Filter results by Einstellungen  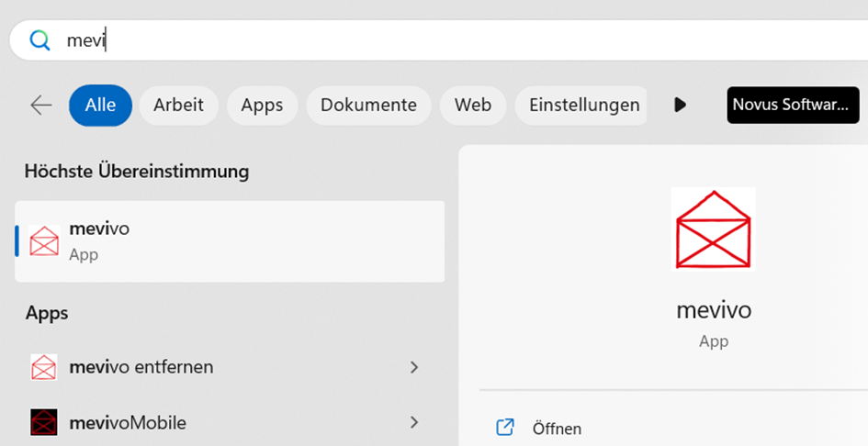point(583,106)
